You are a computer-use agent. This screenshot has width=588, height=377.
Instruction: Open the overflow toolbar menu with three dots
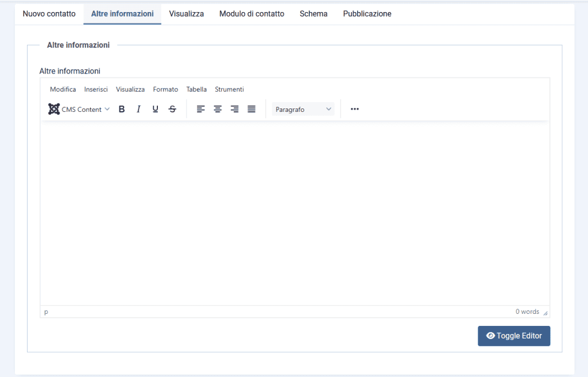tap(354, 108)
